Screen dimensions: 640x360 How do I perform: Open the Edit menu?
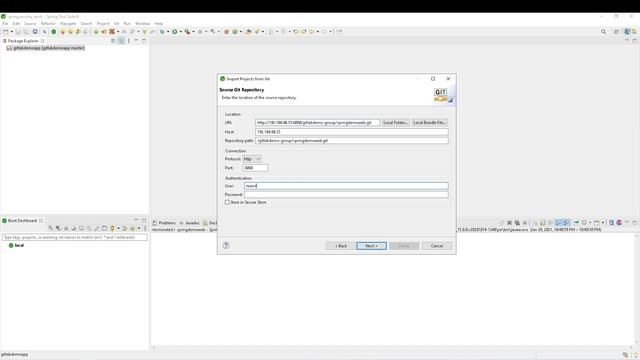click(x=16, y=24)
